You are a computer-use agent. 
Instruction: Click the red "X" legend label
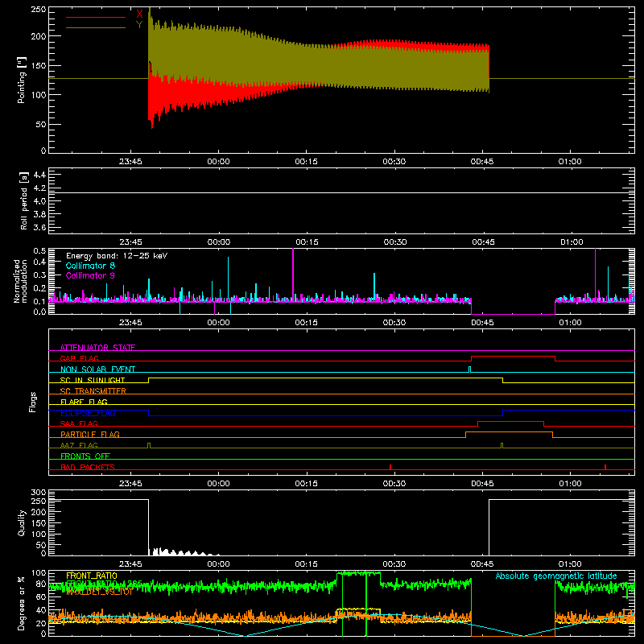[139, 14]
